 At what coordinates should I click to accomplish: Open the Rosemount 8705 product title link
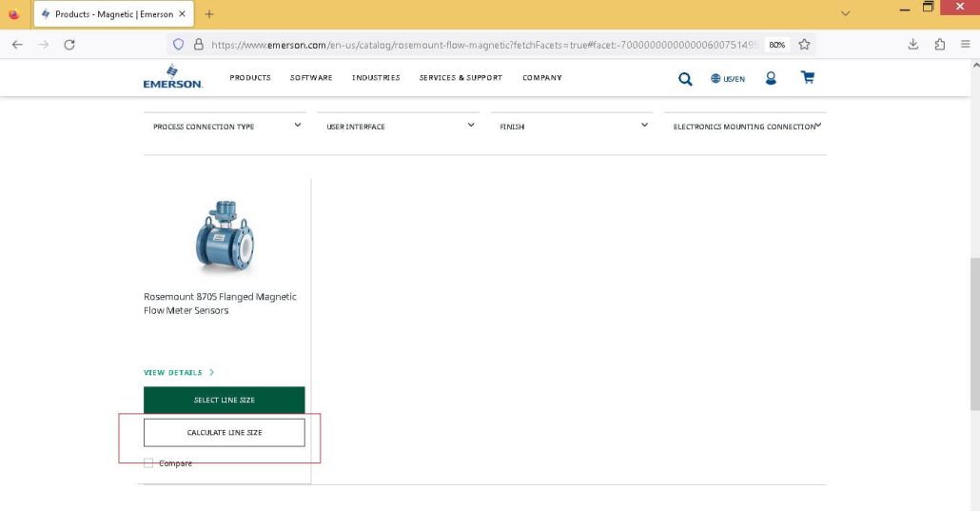click(220, 304)
